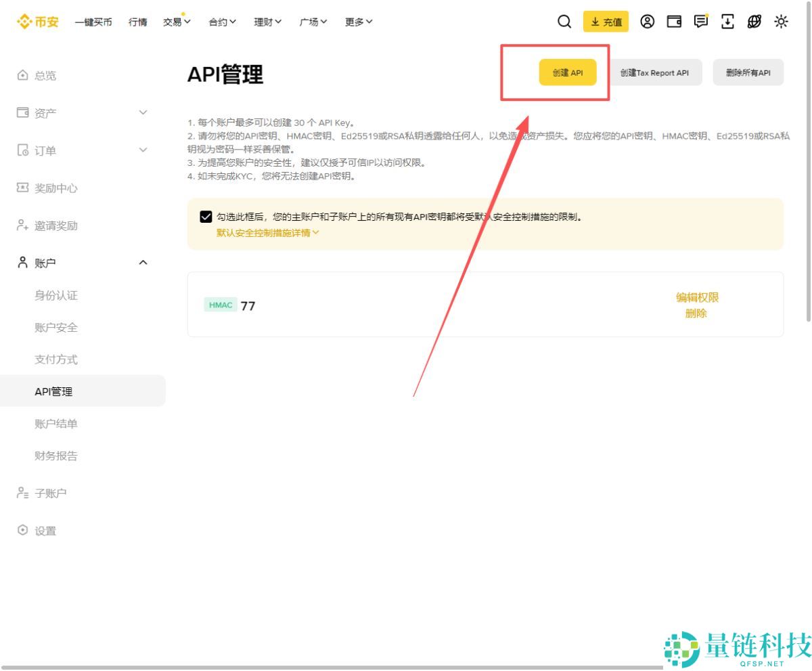Expand the 交易 navigation dropdown
This screenshot has width=812, height=671.
pyautogui.click(x=176, y=22)
